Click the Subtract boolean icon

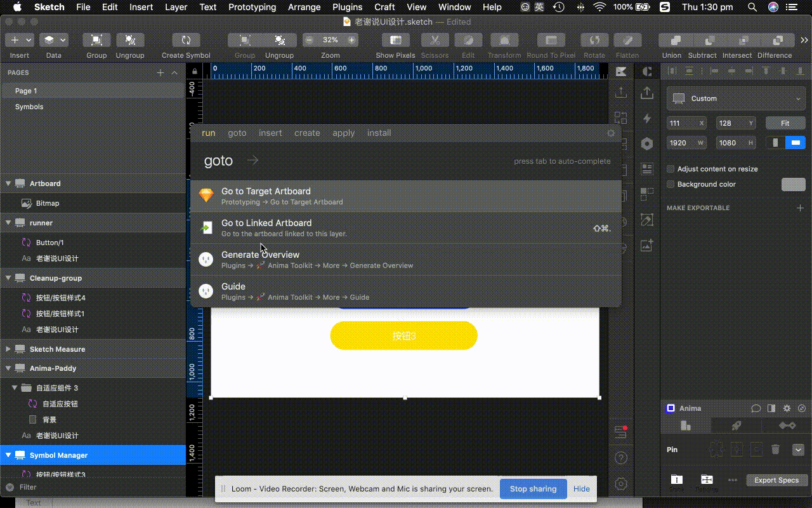click(x=710, y=39)
